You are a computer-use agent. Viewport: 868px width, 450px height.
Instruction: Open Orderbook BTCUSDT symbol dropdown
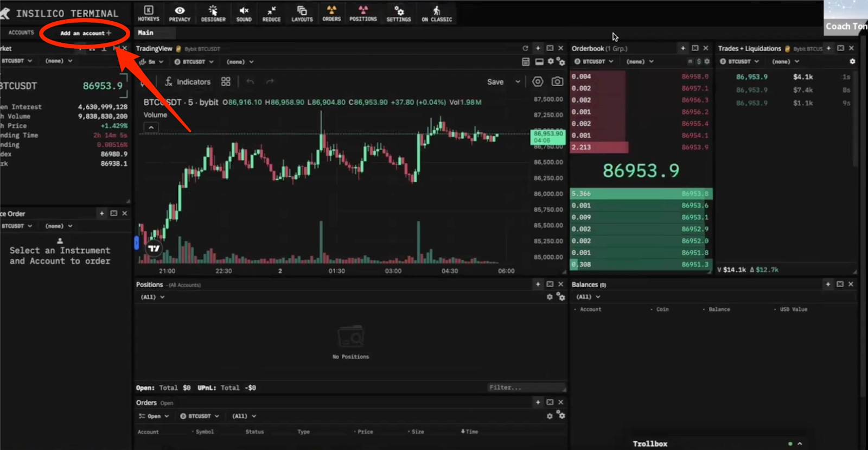(593, 61)
